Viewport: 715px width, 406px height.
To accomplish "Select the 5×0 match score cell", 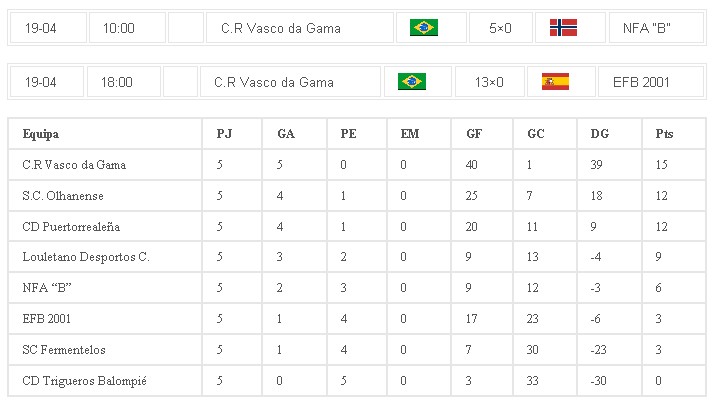I will [500, 28].
